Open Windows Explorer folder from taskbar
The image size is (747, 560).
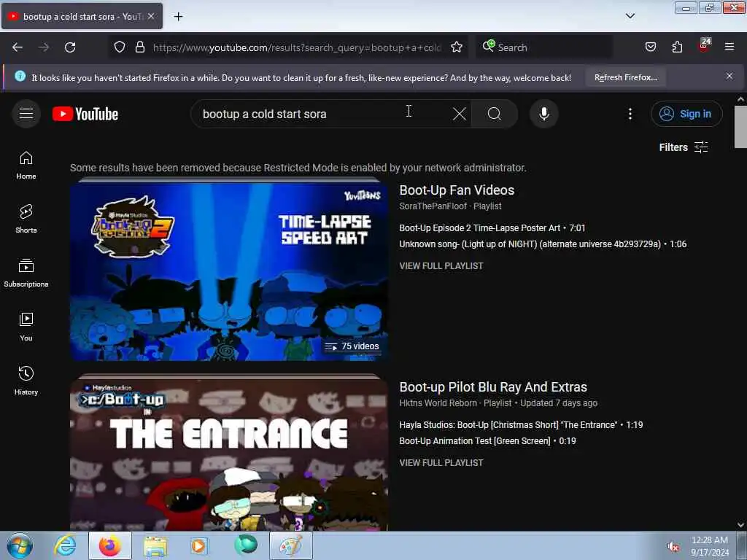click(155, 545)
